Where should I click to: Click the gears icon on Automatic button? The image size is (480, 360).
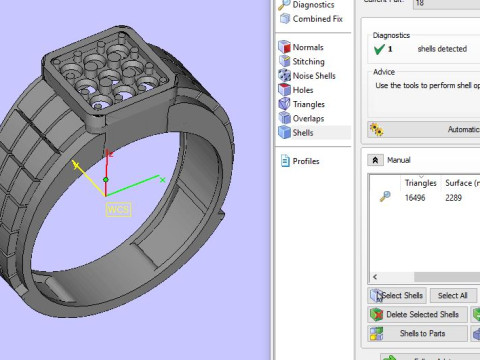click(x=377, y=129)
